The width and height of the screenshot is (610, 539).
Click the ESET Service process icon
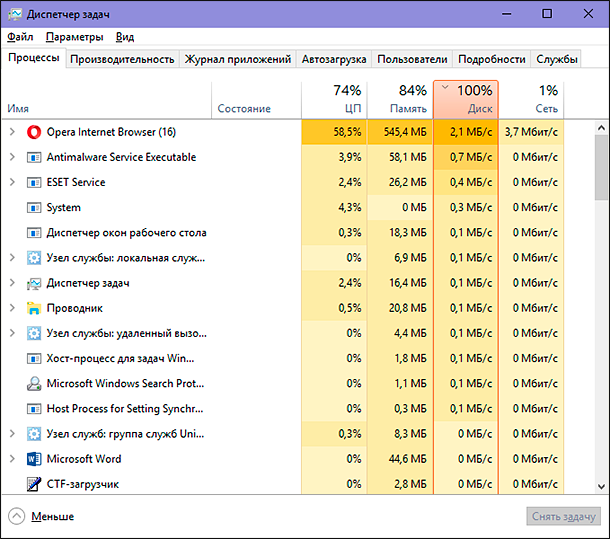(34, 183)
